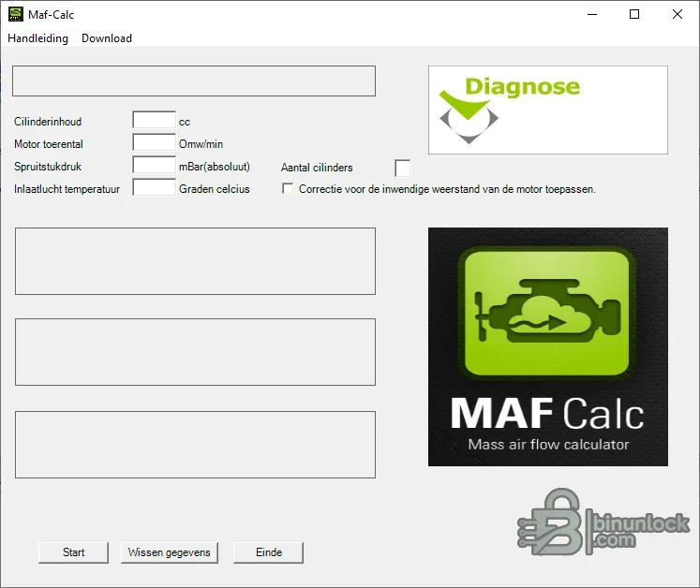Viewport: 700px width, 588px height.
Task: Open the Handleiding menu
Action: pyautogui.click(x=37, y=38)
